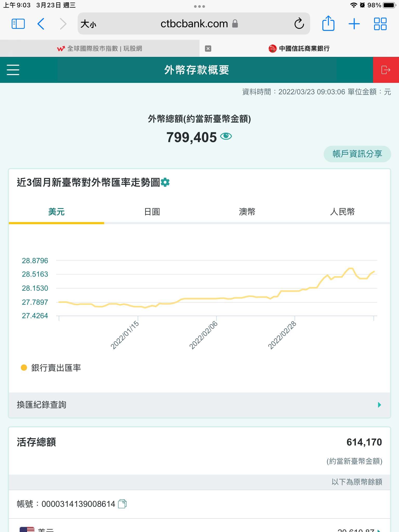Open the hamburger navigation menu
Image resolution: width=399 pixels, height=532 pixels.
pos(13,70)
